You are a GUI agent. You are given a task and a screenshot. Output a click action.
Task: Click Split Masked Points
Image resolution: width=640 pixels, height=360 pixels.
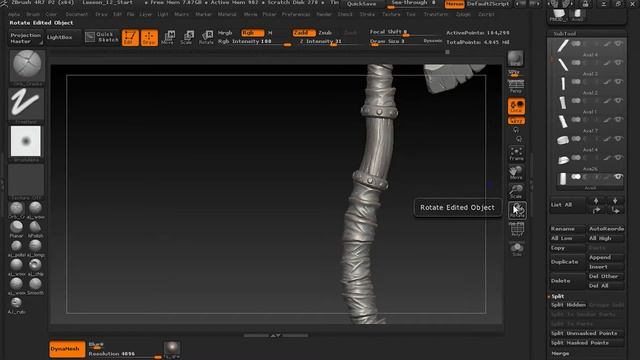586,343
